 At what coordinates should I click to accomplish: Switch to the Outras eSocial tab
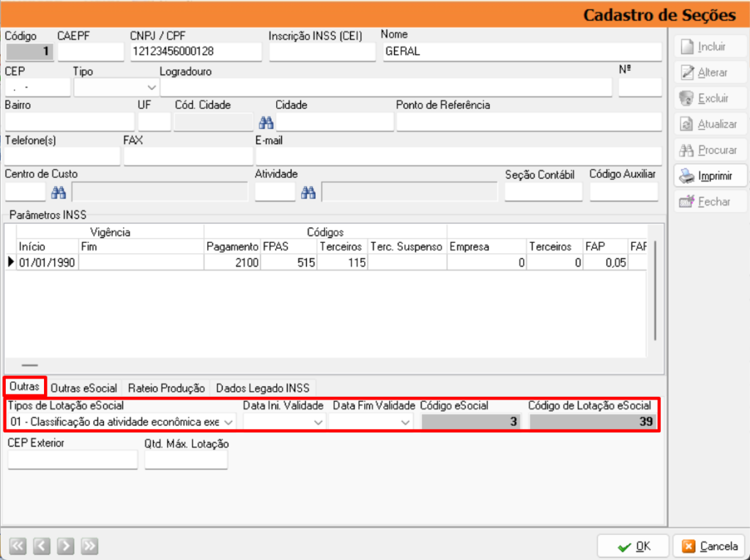[83, 388]
